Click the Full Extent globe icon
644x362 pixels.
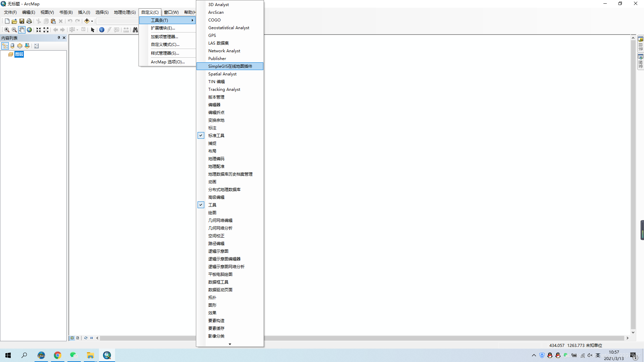pyautogui.click(x=30, y=30)
